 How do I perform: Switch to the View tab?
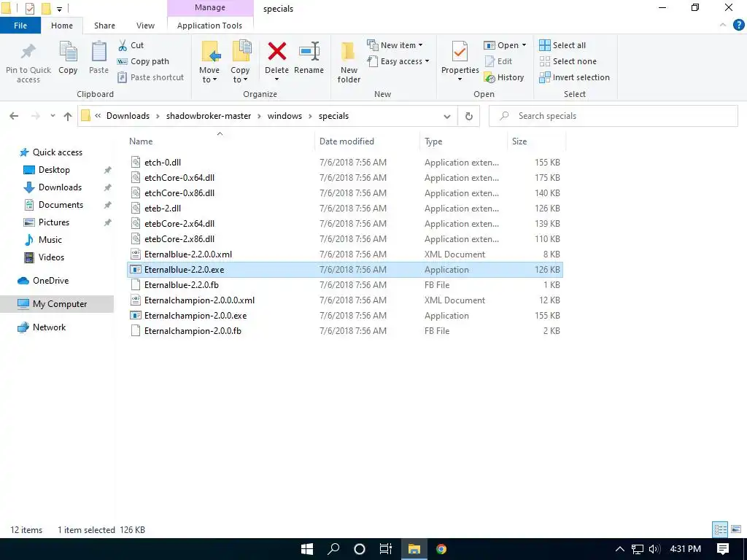[145, 26]
